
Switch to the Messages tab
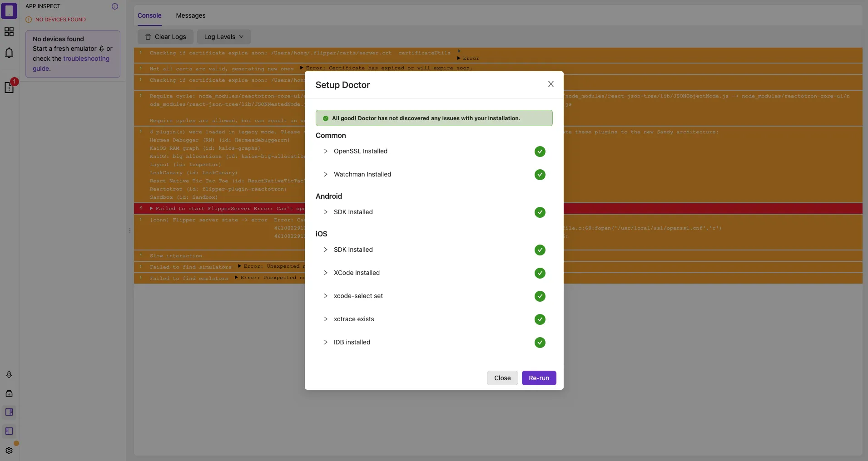pyautogui.click(x=191, y=15)
